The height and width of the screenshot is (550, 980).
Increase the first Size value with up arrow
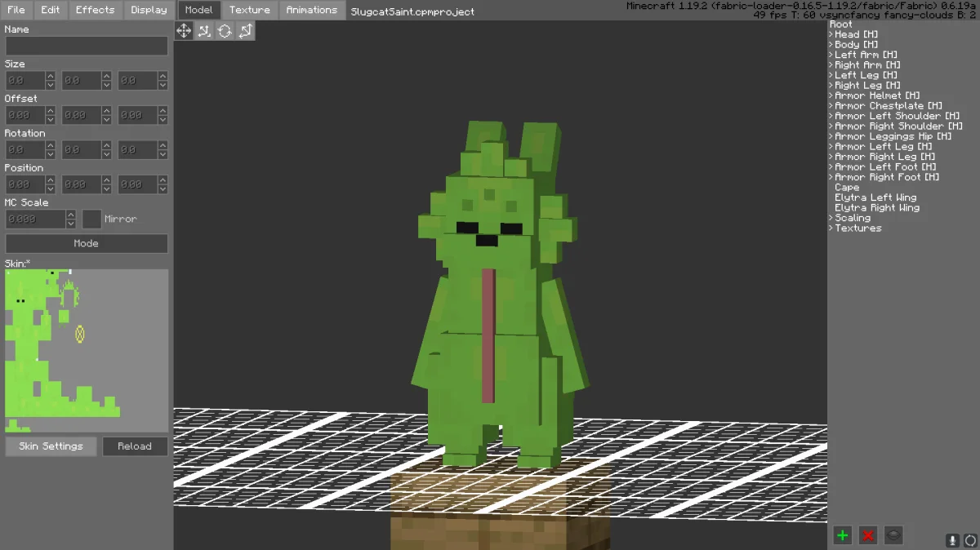(50, 77)
